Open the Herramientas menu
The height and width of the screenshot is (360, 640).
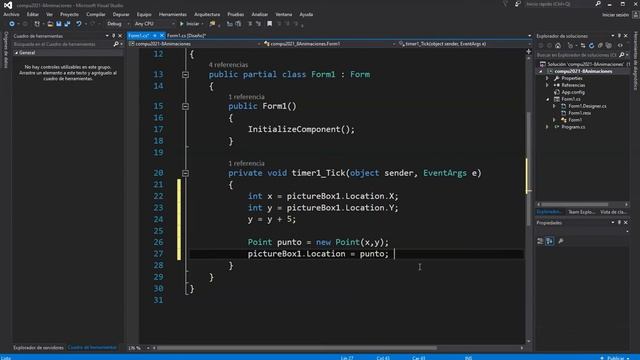point(173,14)
